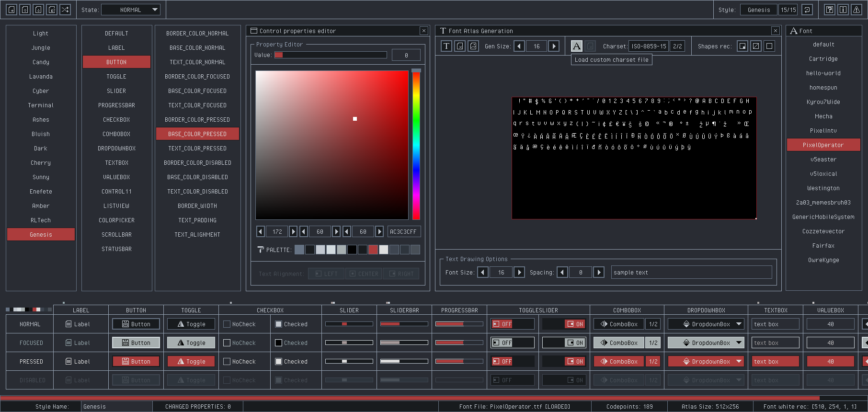Image resolution: width=868 pixels, height=412 pixels.
Task: Click the NORMAL row Button sample
Action: 136,324
